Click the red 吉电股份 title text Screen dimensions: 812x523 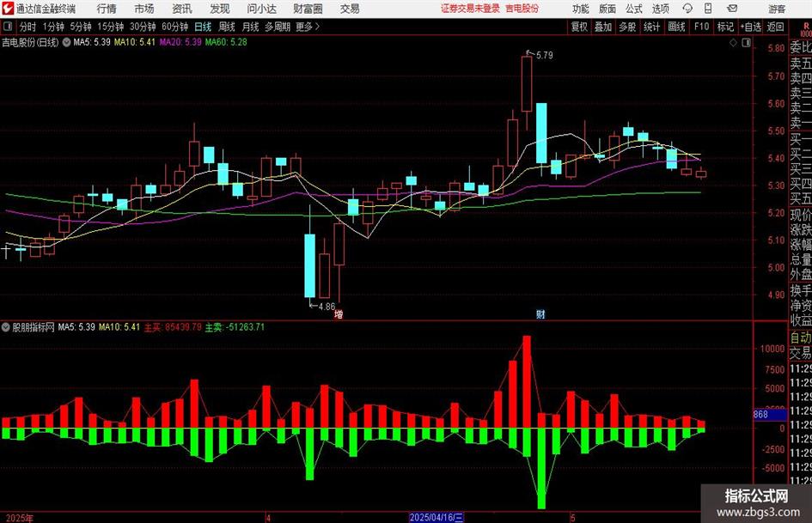[x=522, y=9]
